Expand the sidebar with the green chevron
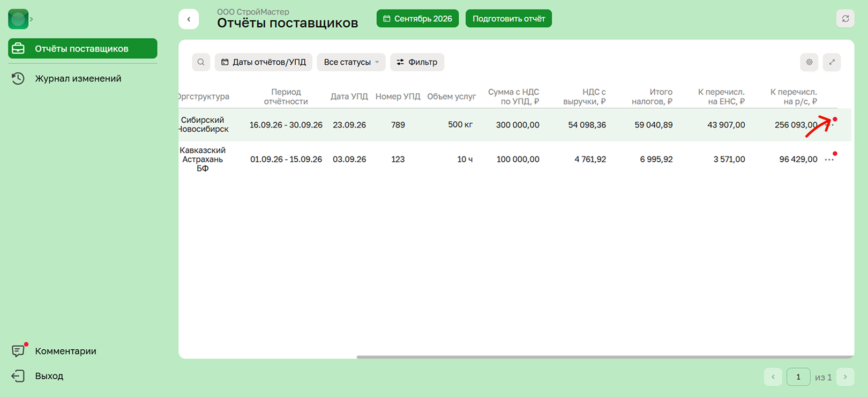Screen dimensions: 868x397 (32, 19)
